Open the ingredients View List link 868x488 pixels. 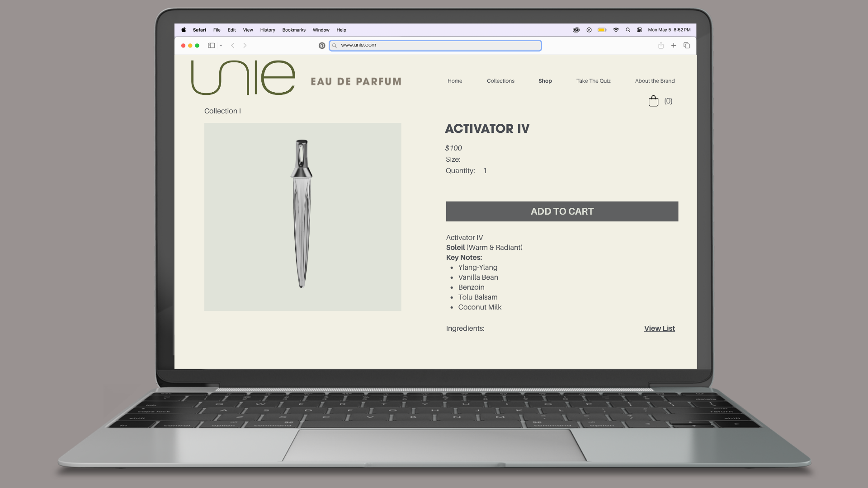pyautogui.click(x=659, y=328)
